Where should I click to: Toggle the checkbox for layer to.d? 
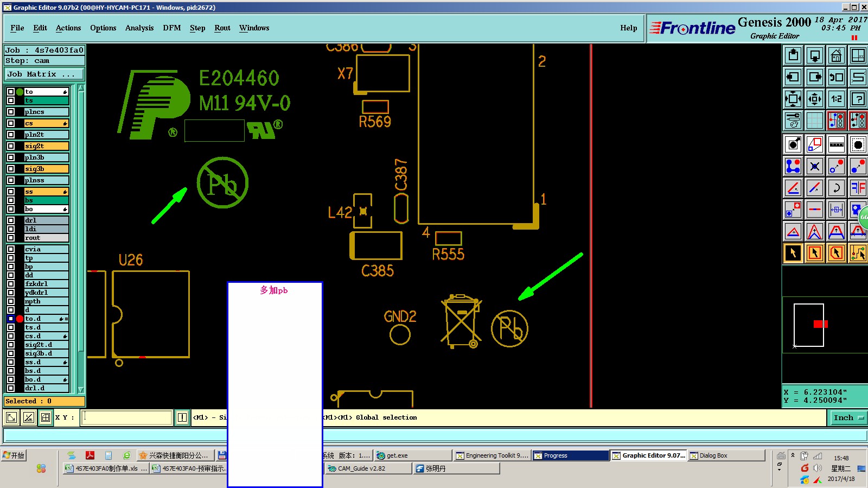pyautogui.click(x=11, y=319)
